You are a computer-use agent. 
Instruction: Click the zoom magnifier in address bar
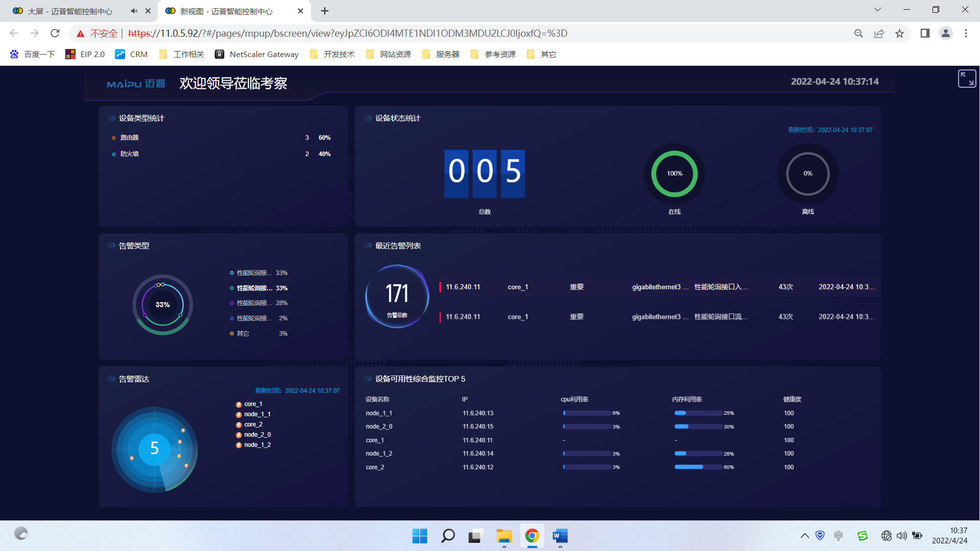(859, 33)
